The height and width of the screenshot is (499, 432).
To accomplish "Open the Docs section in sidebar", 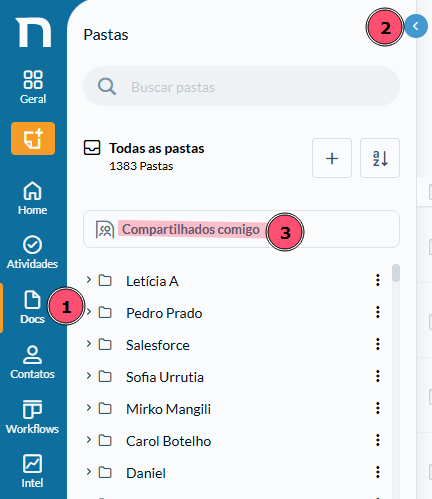I will 32,308.
